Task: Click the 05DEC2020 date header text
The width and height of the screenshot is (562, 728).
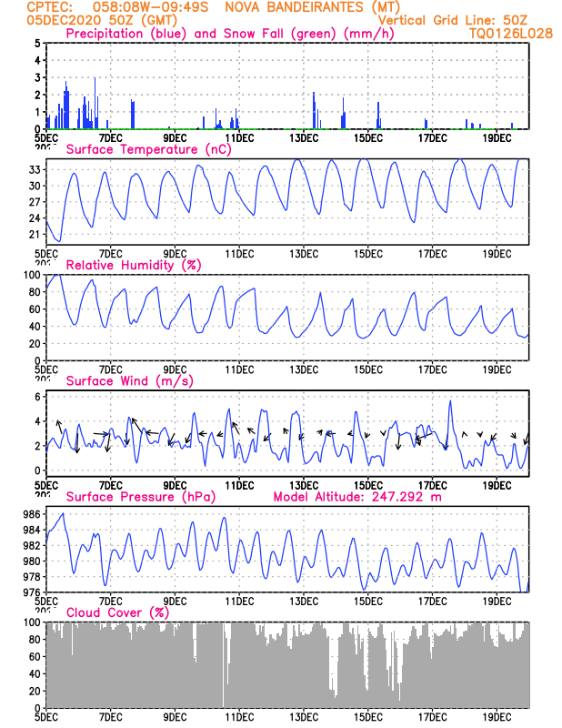Action: 64,20
